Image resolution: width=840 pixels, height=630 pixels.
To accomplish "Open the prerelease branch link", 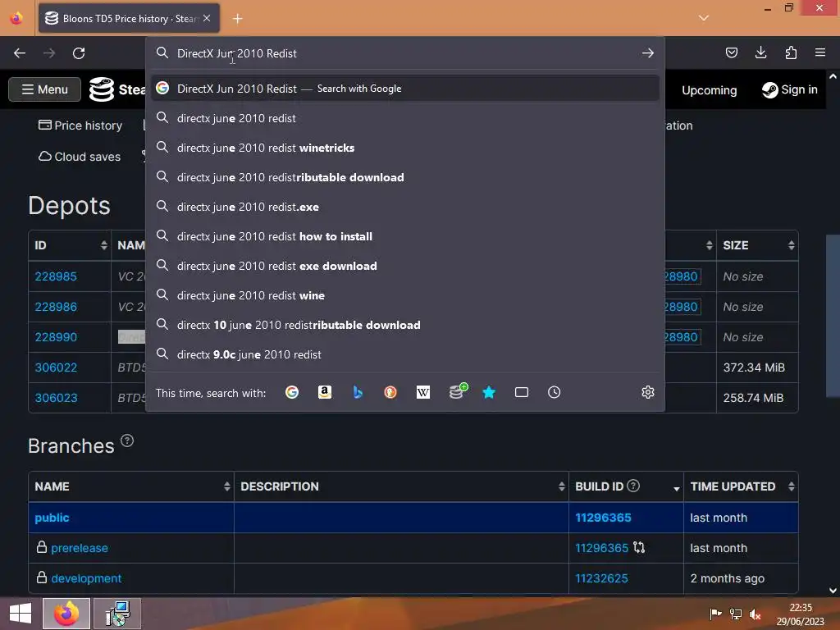I will click(x=80, y=548).
